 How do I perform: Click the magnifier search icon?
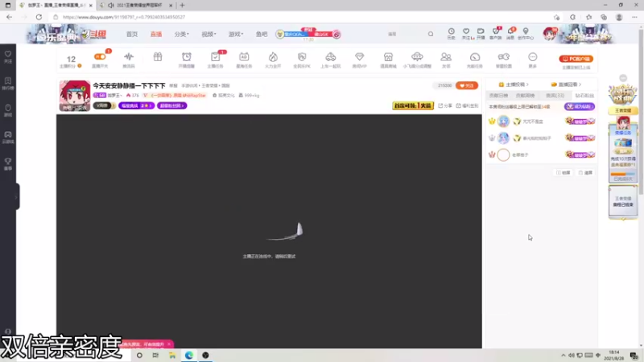pos(431,34)
